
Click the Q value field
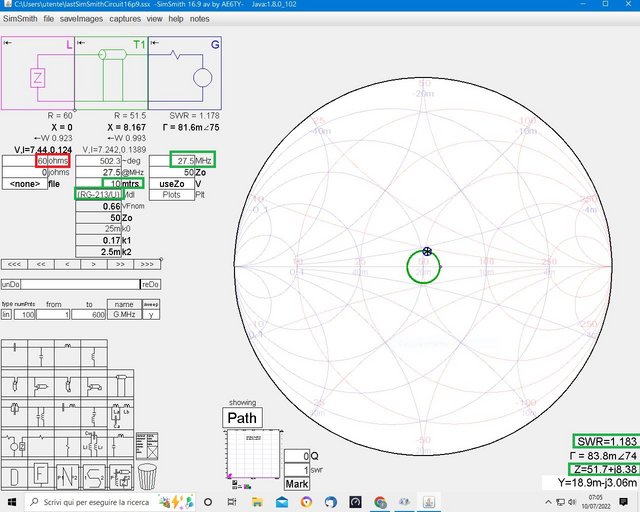[x=297, y=456]
